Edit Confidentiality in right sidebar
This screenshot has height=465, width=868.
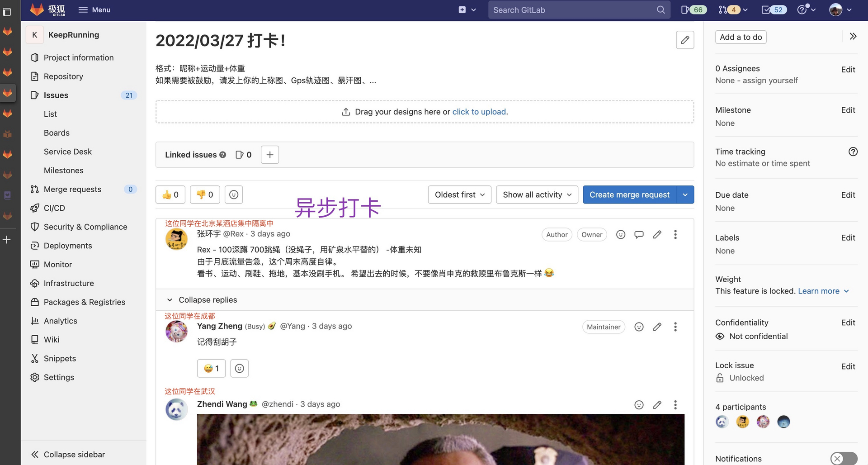pos(848,323)
